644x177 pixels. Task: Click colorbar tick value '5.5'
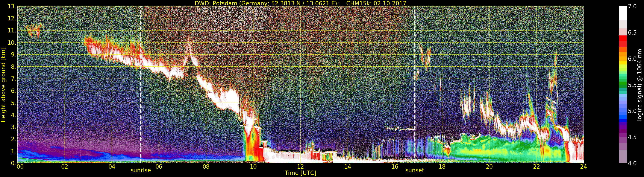[x=632, y=85]
